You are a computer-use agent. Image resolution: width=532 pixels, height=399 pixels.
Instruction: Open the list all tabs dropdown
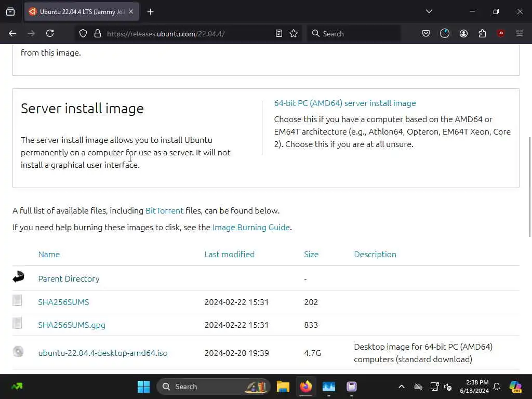click(x=429, y=11)
